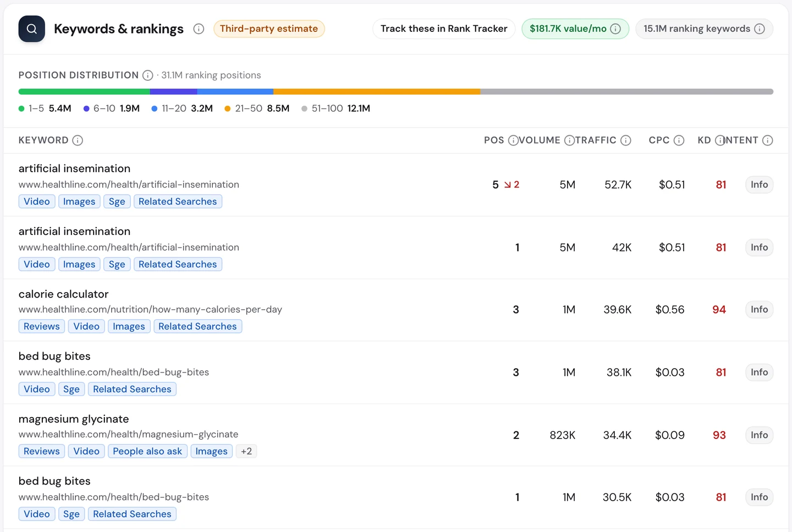Viewport: 792px width, 532px height.
Task: Click the $0.09 CPC value
Action: pyautogui.click(x=670, y=435)
